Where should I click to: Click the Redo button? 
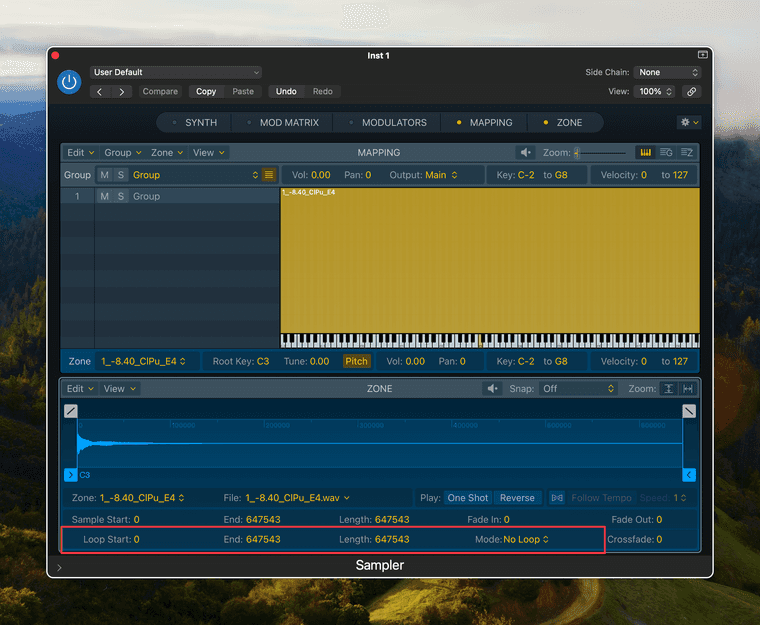coord(322,92)
